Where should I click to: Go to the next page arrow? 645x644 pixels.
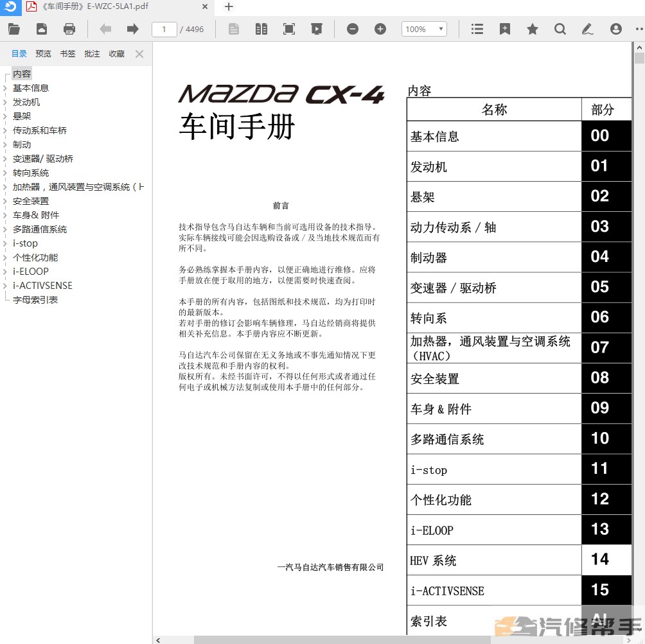pyautogui.click(x=132, y=29)
